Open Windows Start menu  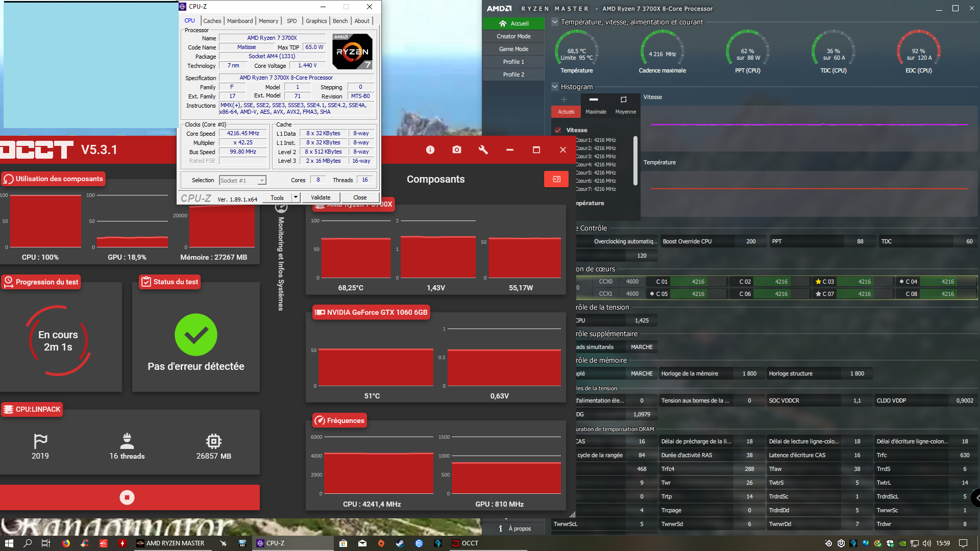click(9, 543)
